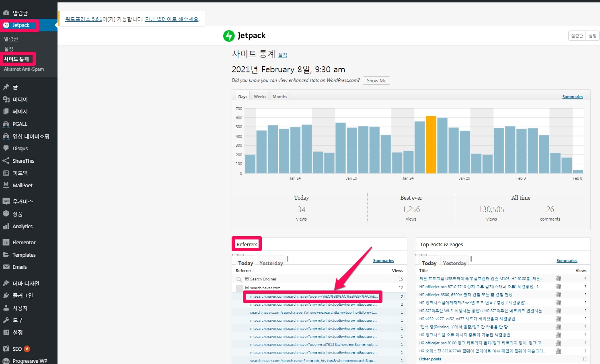Click the 미디어 media library icon
Screen dimensions: 600x364
[x=6, y=99]
